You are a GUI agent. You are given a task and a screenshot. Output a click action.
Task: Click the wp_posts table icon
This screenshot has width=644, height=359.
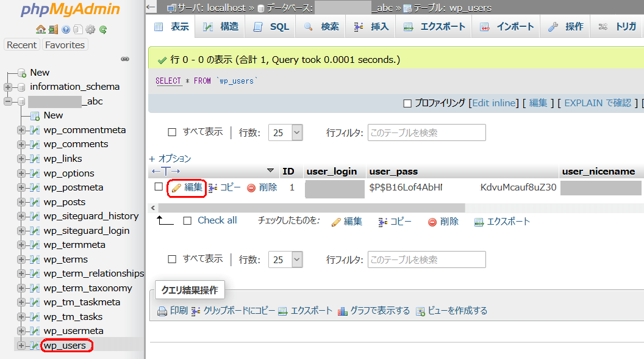pos(35,202)
